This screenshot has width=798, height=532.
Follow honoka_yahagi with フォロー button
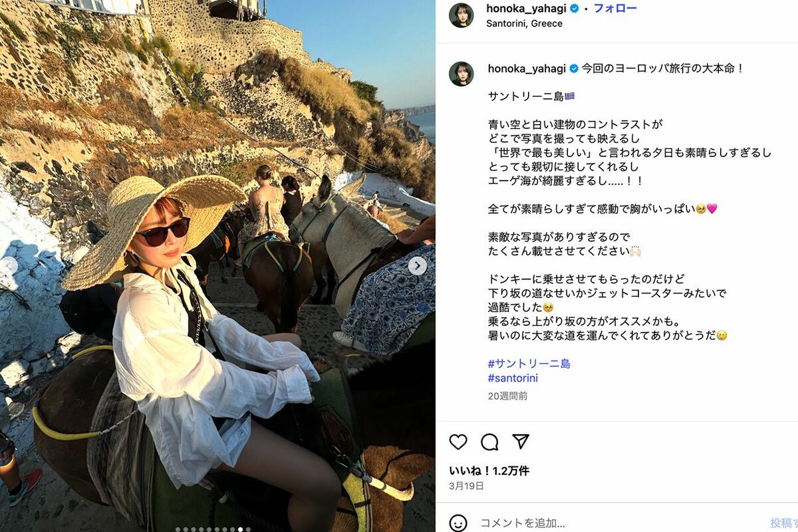(615, 9)
